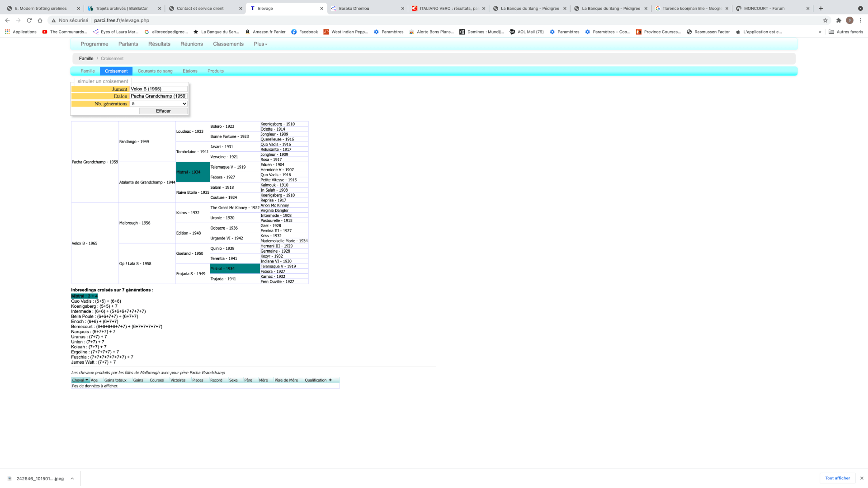Close the downloads bar
Image resolution: width=868 pixels, height=488 pixels.
(862, 478)
